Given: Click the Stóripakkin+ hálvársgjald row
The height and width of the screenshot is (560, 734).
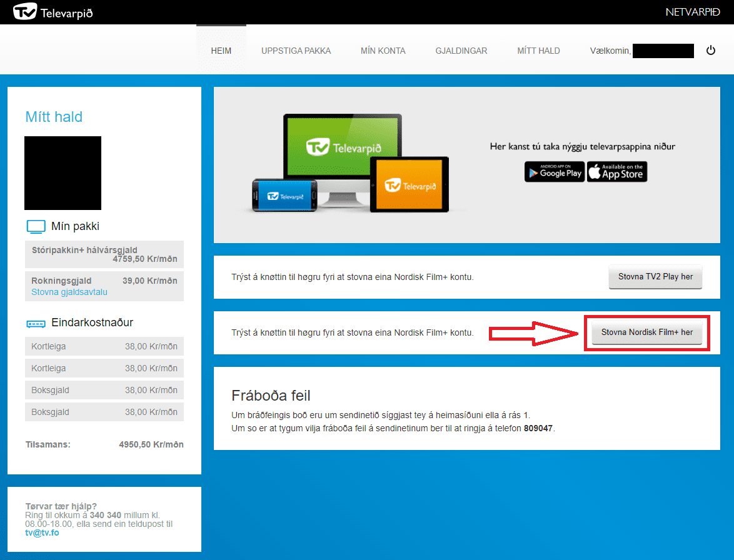Looking at the screenshot, I should pos(104,254).
